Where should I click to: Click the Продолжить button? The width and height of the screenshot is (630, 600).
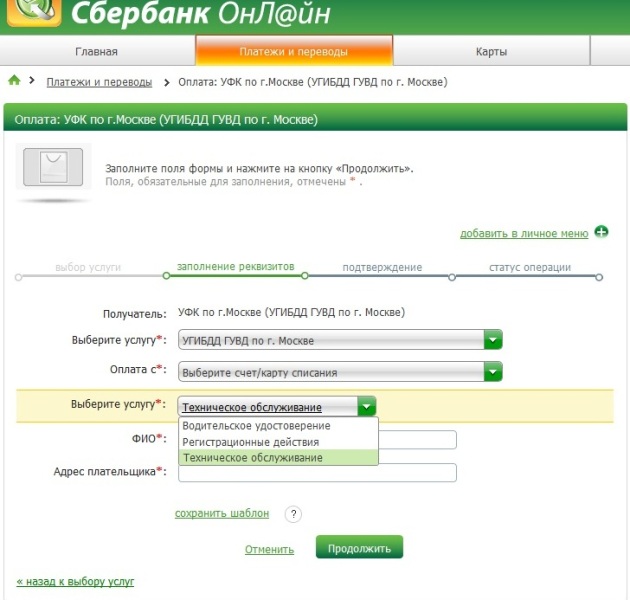[359, 547]
